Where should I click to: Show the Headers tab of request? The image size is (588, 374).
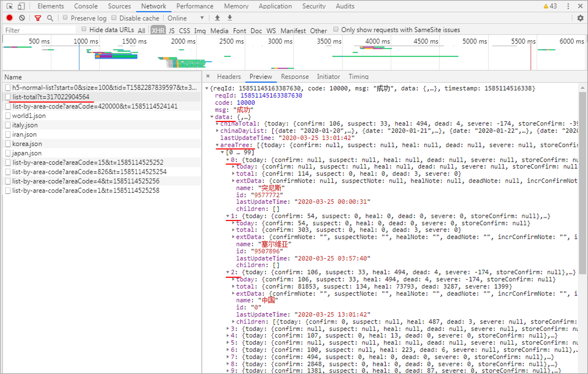(x=229, y=76)
